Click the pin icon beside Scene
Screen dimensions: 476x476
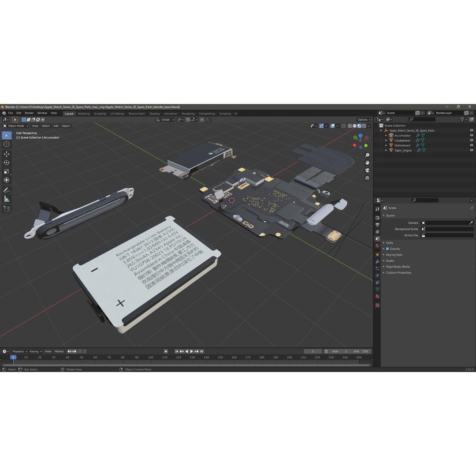(472, 208)
